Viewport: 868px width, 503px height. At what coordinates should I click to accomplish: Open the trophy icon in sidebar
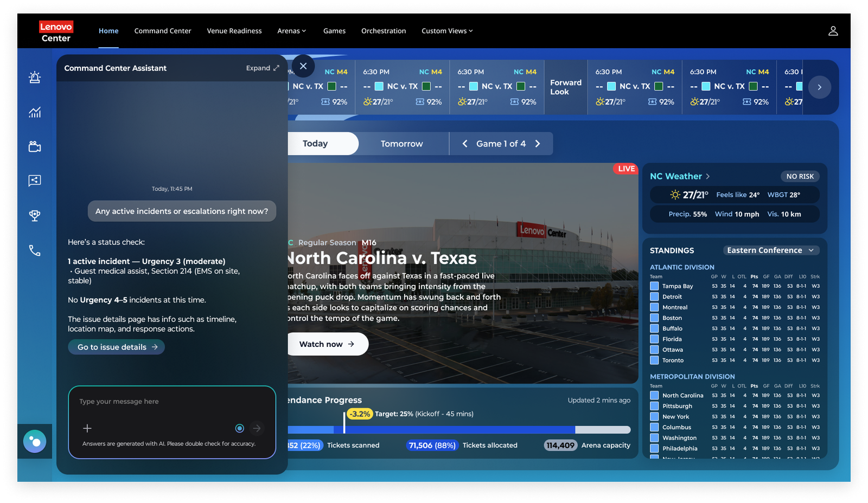35,216
